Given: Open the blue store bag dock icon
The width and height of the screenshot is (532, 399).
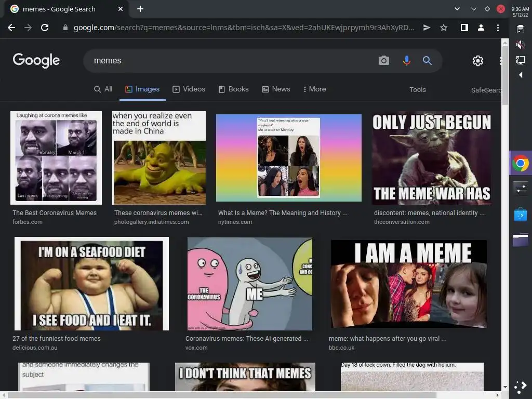Looking at the screenshot, I should coord(521,215).
